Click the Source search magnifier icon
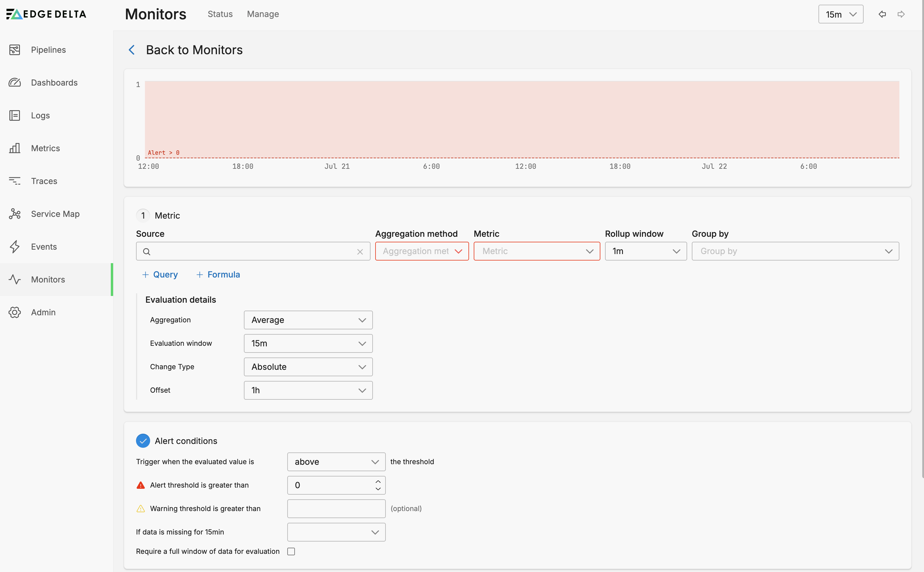The width and height of the screenshot is (924, 572). point(147,252)
